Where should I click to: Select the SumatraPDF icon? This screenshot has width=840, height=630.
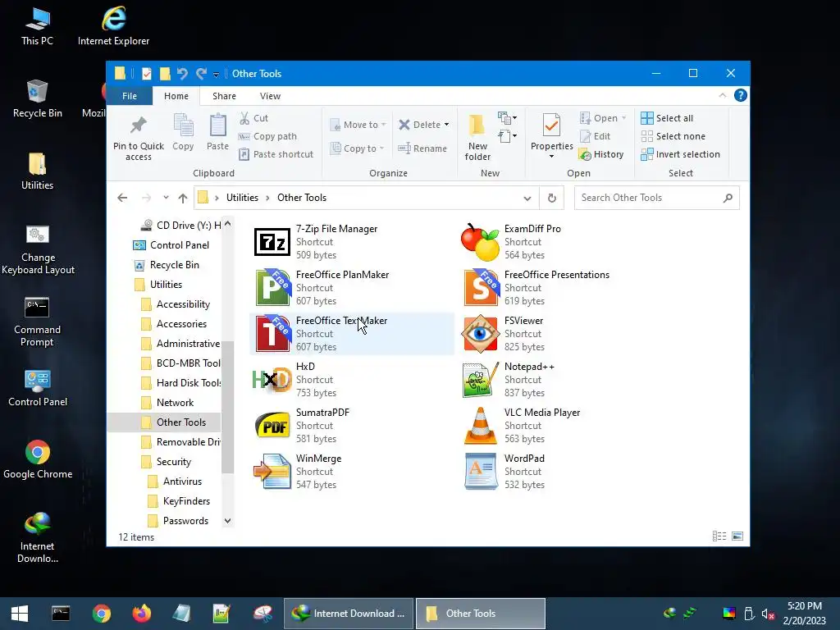pos(272,426)
